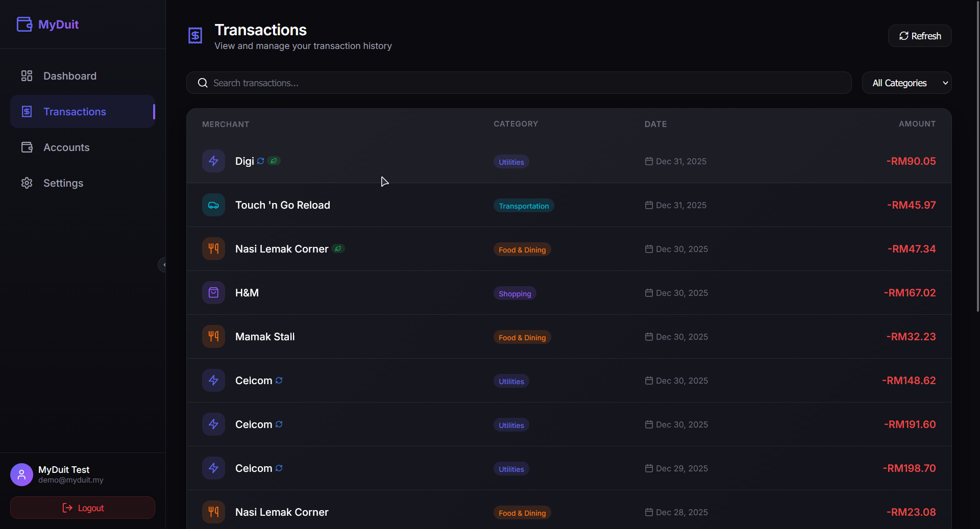Screen dimensions: 980x529
Task: Open Settings from the sidebar
Action: tap(63, 183)
